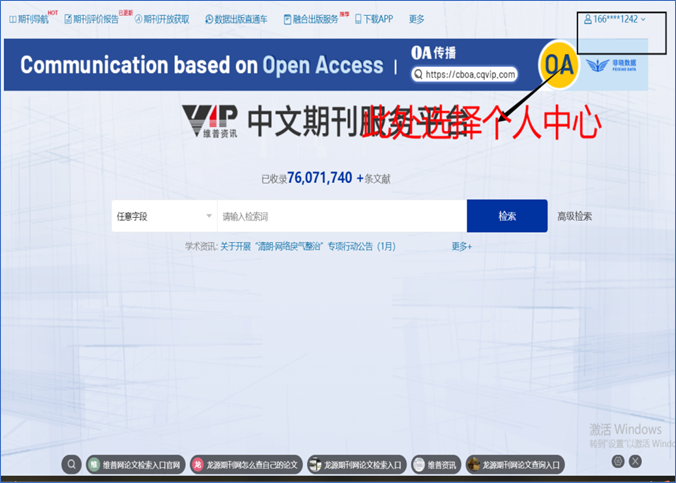Select the 维普网论文检索入口官网 suggestion chip
676x483 pixels.
pos(135,465)
